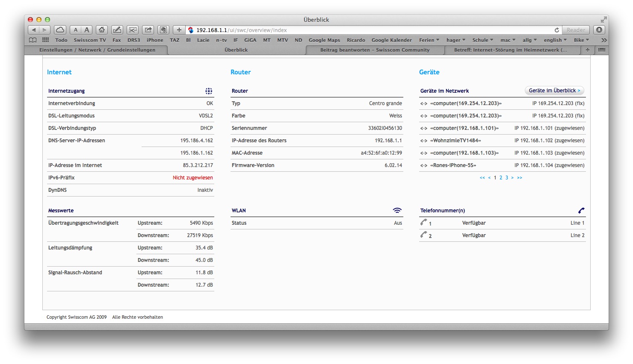Click the disabled Reader button
Viewport: 633px width, 364px height.
(x=576, y=30)
